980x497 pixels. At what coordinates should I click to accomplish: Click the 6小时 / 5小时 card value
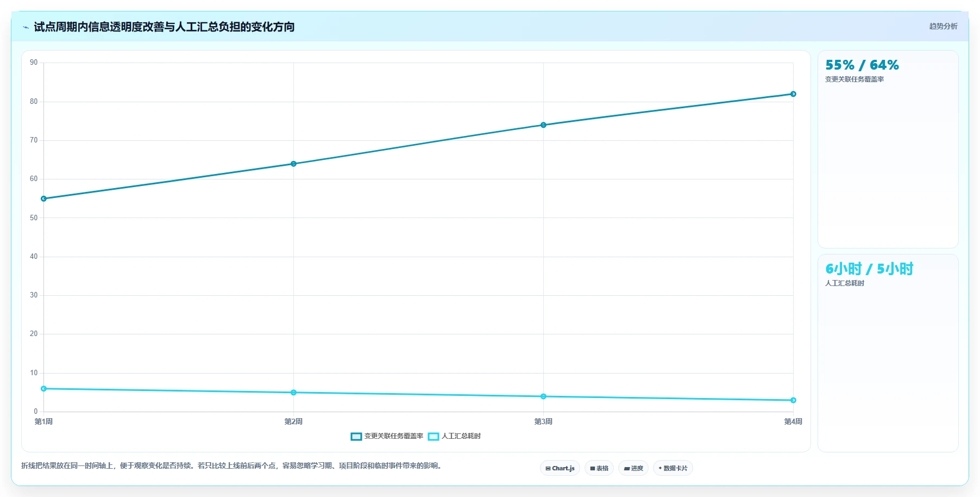869,269
